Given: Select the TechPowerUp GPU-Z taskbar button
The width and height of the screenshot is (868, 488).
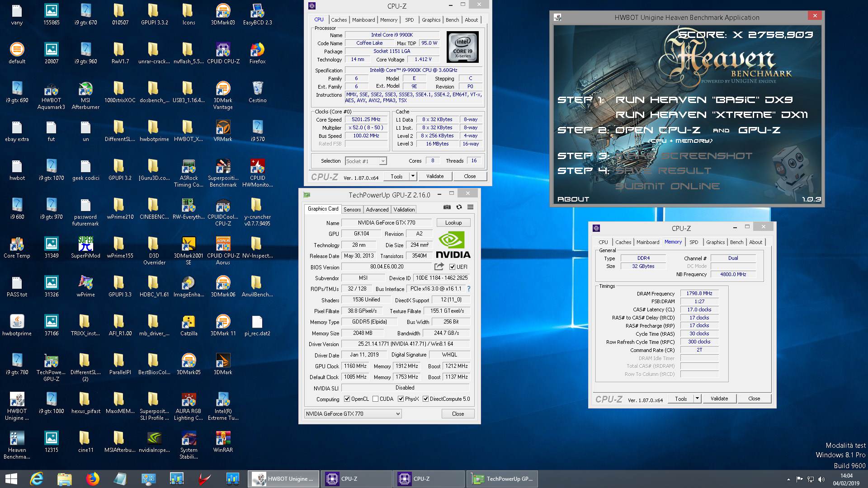Looking at the screenshot, I should [503, 479].
